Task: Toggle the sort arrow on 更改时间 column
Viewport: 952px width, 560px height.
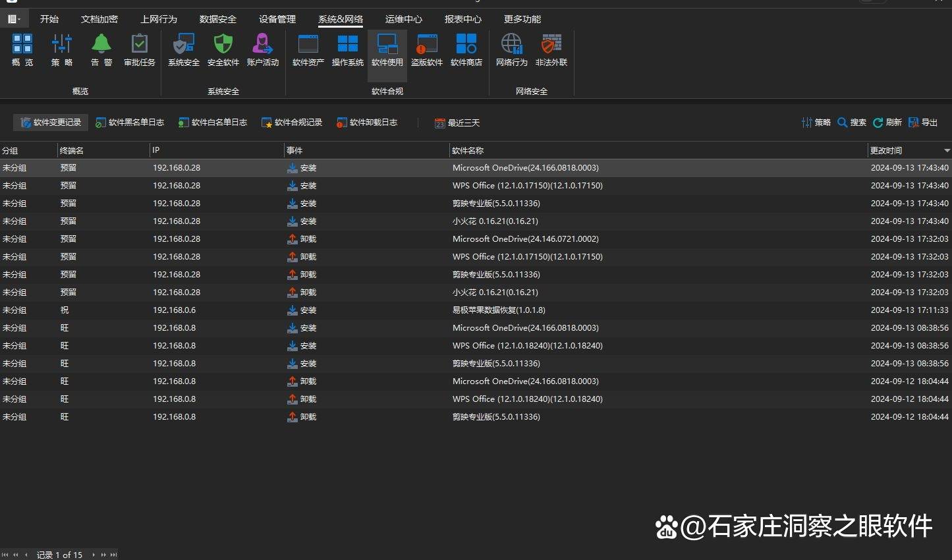Action: point(947,151)
